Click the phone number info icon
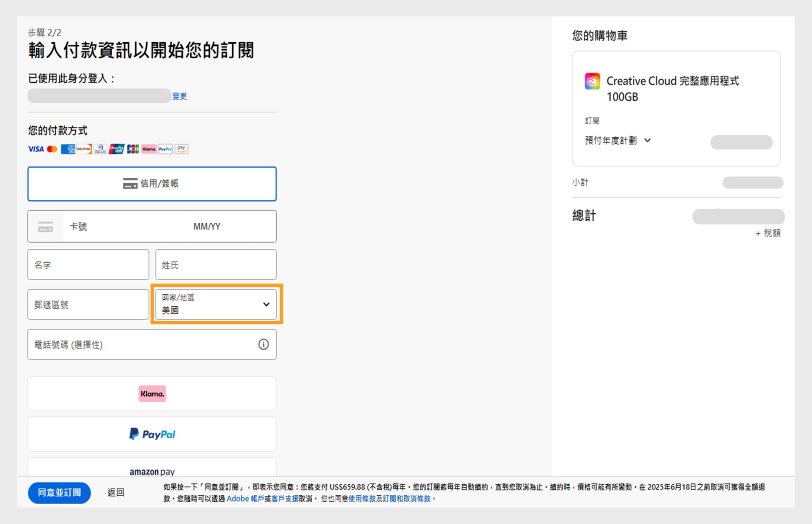 [263, 344]
